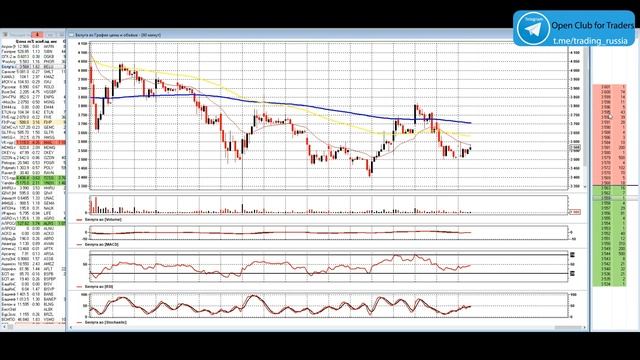Click the right arrow of chart horizontal scrollbar
Image resolution: width=640 pixels, height=360 pixels.
pyautogui.click(x=584, y=327)
